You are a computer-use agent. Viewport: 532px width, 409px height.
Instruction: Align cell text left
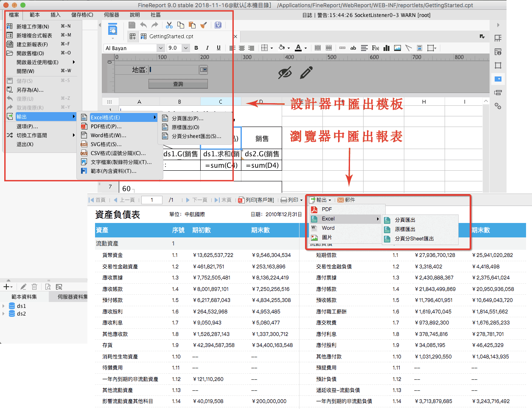[x=232, y=48]
